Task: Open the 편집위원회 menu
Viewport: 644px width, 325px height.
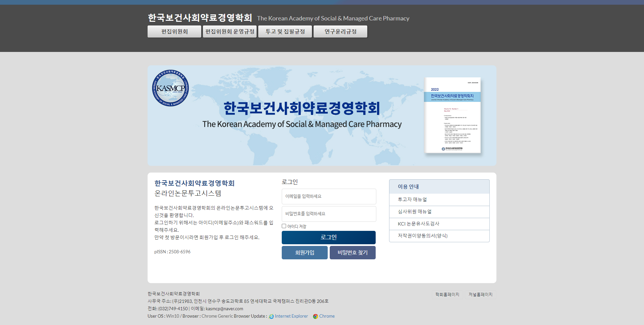Action: pyautogui.click(x=174, y=31)
